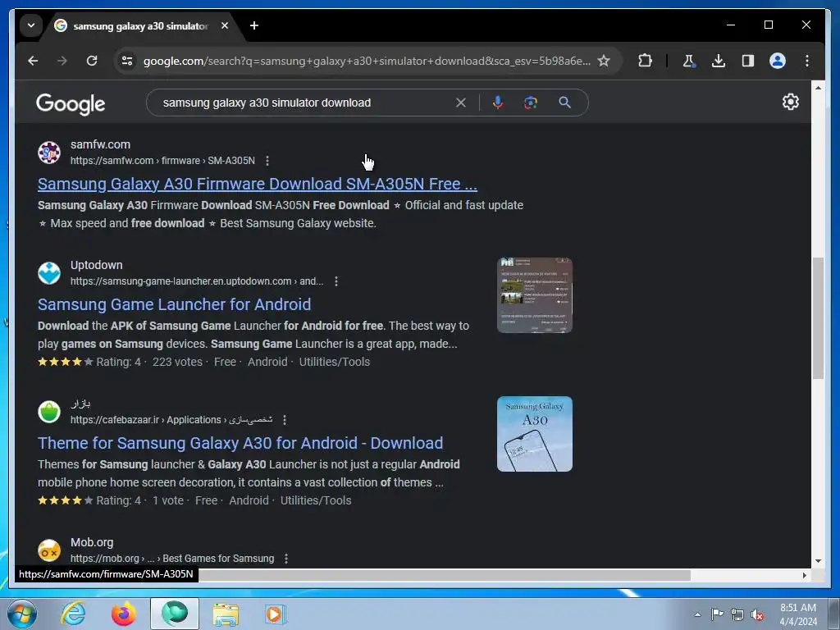
Task: Start voice search with microphone
Action: pyautogui.click(x=498, y=103)
